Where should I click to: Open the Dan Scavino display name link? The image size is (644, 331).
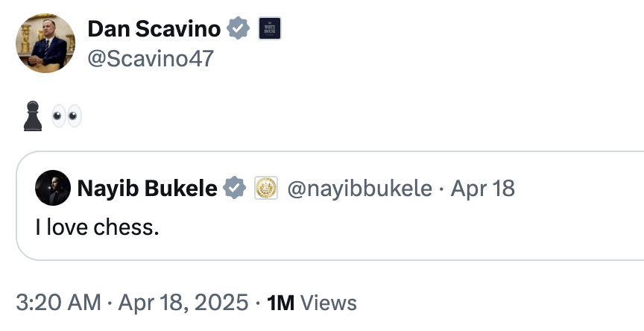tap(154, 29)
